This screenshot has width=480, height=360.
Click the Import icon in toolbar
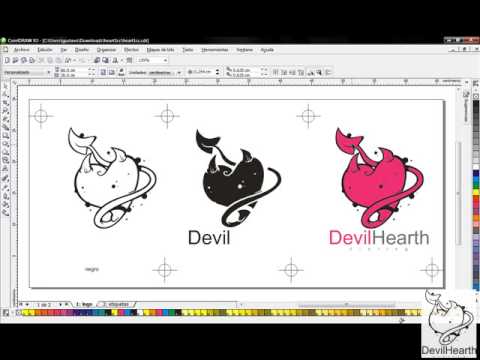click(97, 60)
